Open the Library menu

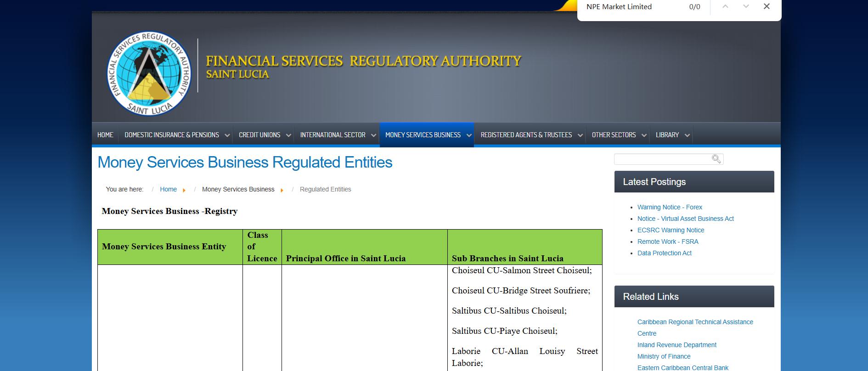click(x=667, y=135)
